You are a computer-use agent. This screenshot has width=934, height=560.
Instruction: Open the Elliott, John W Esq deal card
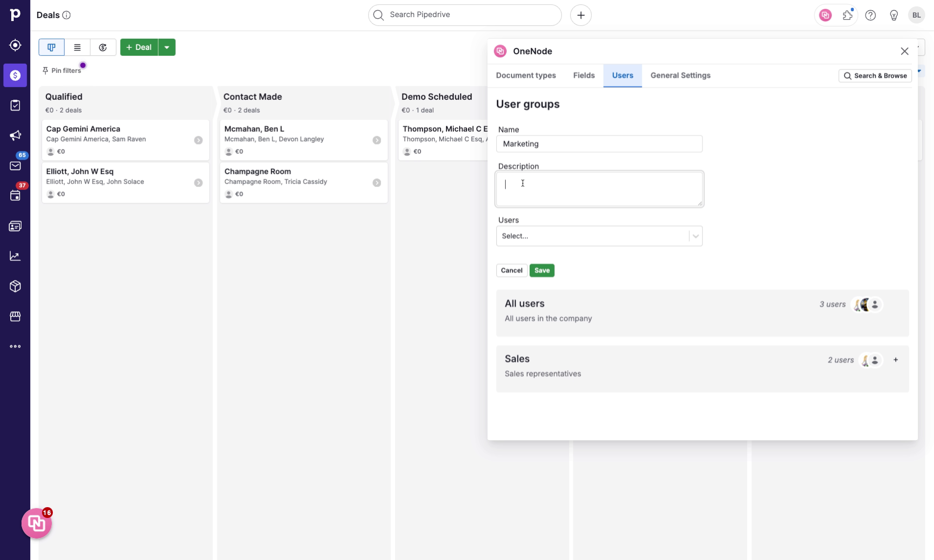(125, 183)
